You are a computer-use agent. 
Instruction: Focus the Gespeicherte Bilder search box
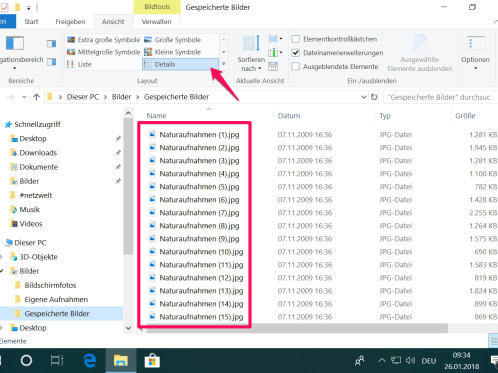coord(441,97)
